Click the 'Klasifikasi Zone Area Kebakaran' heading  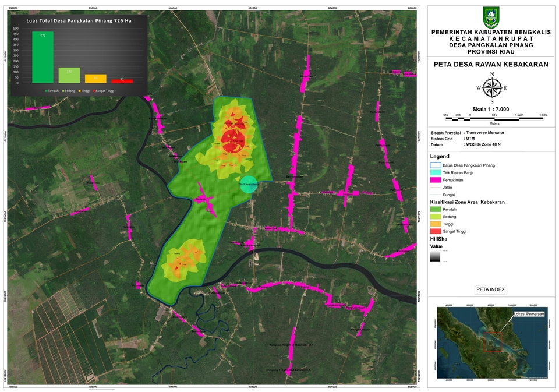(468, 202)
